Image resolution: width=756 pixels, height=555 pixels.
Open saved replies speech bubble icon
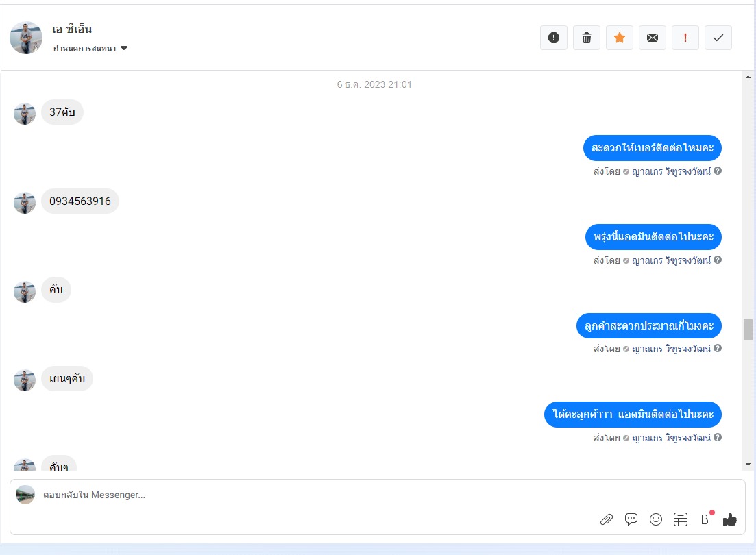pyautogui.click(x=631, y=519)
